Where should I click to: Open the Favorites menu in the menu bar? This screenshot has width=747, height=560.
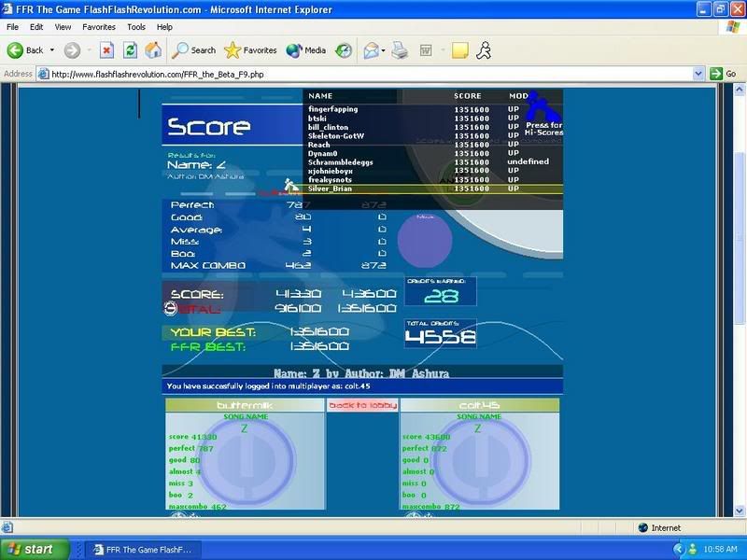[99, 27]
